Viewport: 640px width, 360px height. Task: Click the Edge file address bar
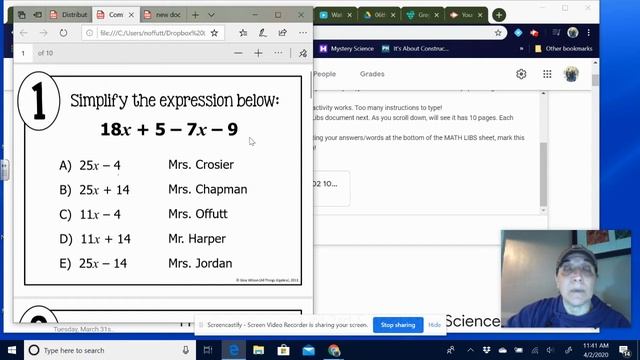(x=153, y=33)
